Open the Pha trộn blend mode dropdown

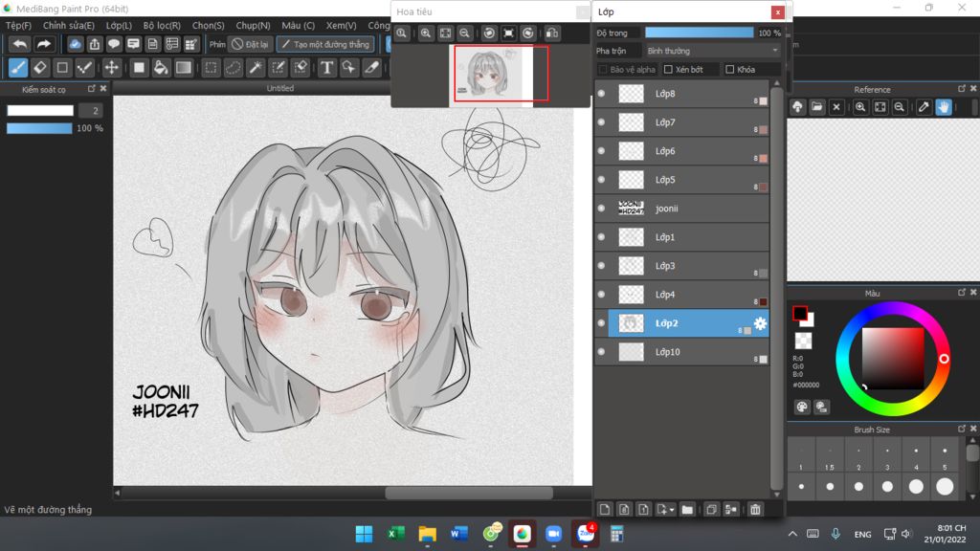(x=712, y=51)
